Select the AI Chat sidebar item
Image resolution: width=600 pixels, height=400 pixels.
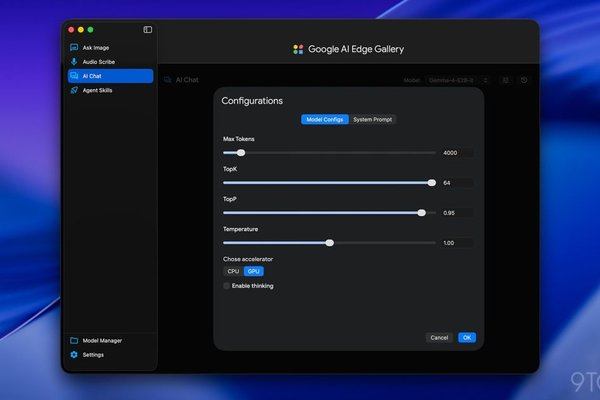coord(111,76)
